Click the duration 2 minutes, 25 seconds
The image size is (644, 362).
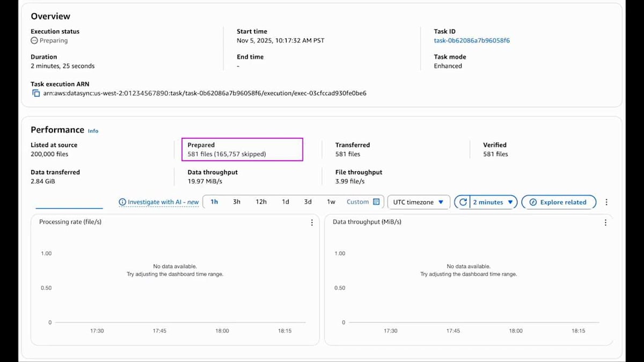63,67
